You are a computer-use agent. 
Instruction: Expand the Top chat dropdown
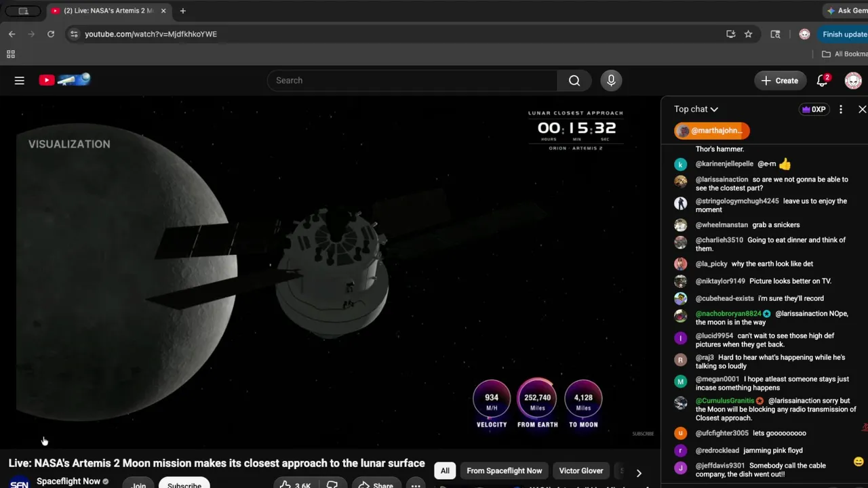pos(696,109)
